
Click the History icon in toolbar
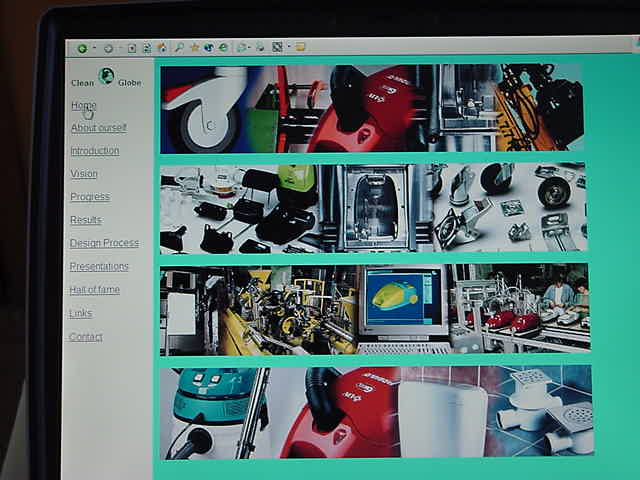224,47
